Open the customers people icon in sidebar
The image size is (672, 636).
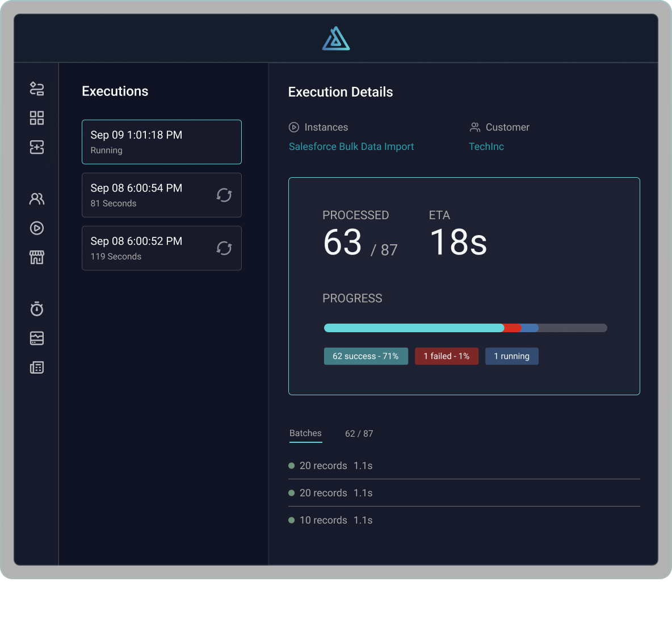pyautogui.click(x=37, y=199)
